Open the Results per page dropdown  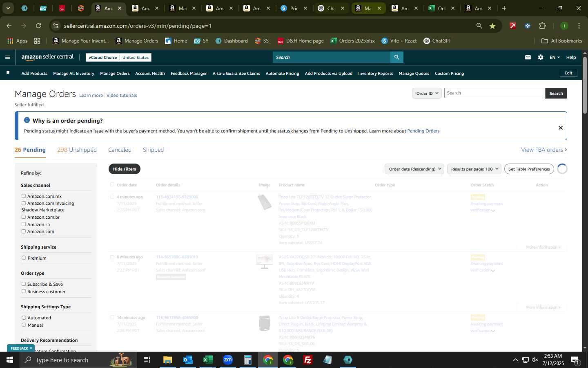(x=474, y=169)
